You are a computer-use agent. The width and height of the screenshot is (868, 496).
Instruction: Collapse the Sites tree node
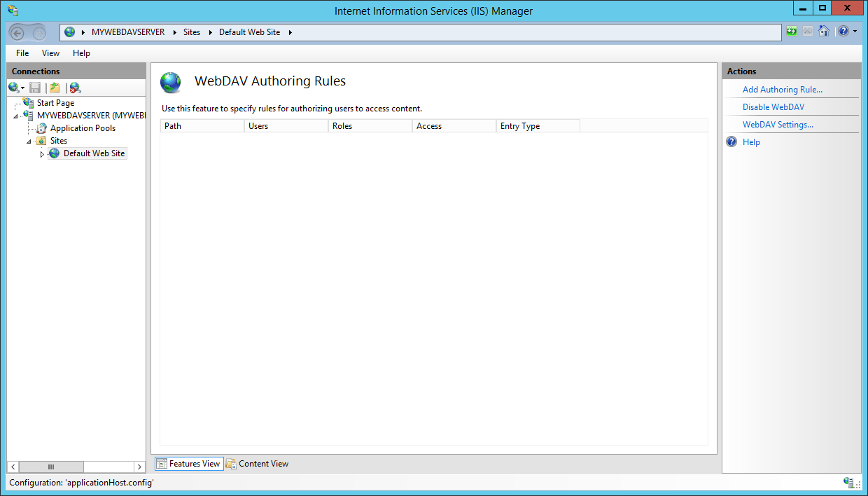29,142
